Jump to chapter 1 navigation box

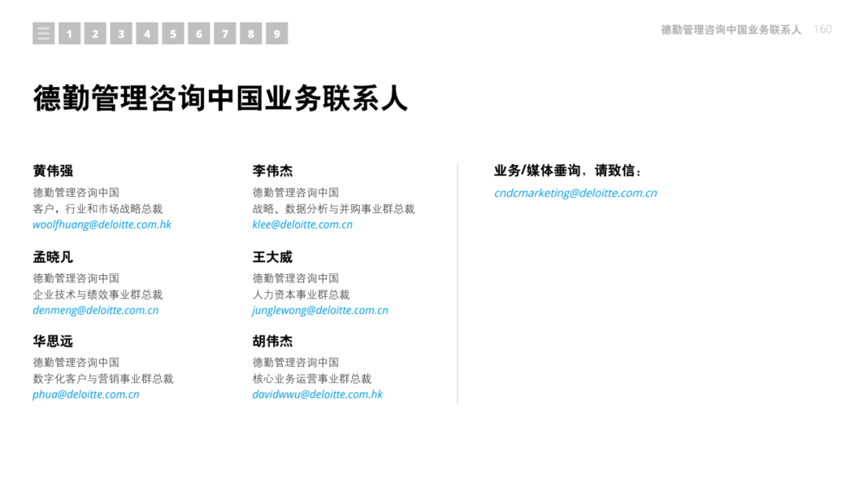click(69, 33)
